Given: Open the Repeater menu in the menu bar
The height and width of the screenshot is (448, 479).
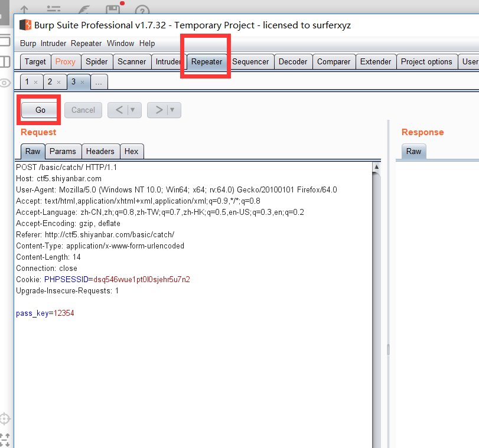Looking at the screenshot, I should (86, 43).
